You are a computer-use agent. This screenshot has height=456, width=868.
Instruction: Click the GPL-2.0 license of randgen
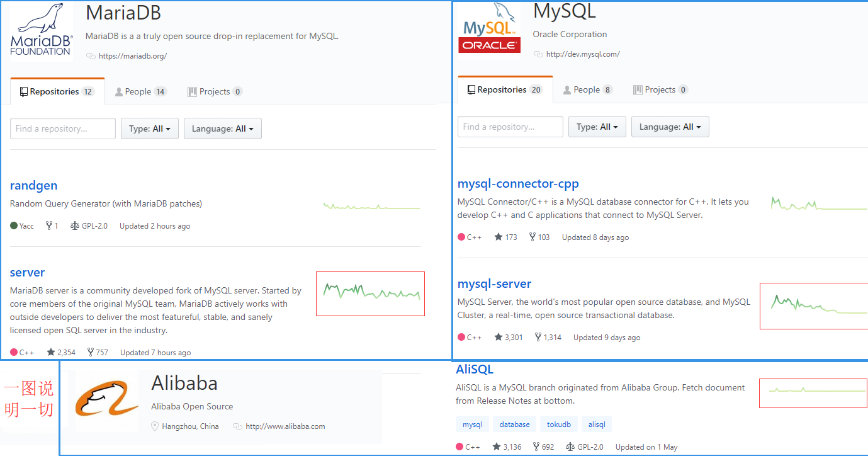tap(89, 226)
